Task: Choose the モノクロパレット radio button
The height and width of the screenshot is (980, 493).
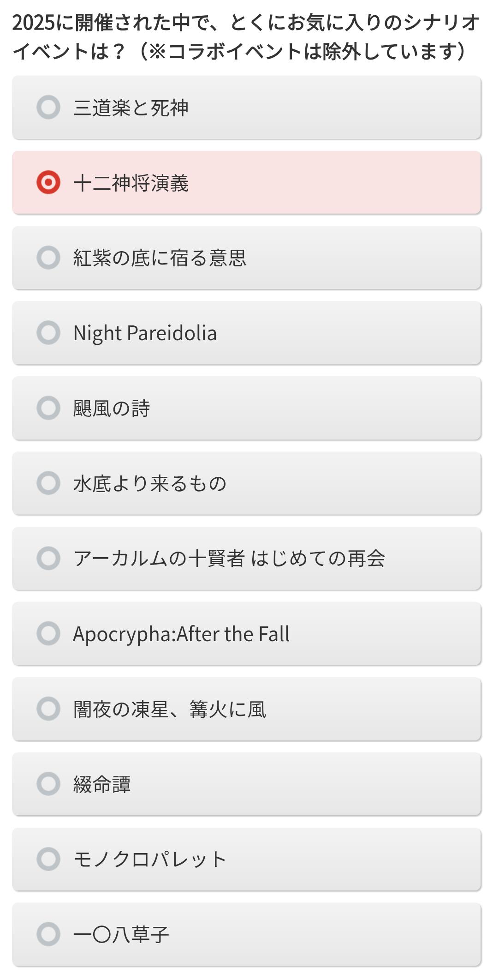Action: [x=48, y=859]
